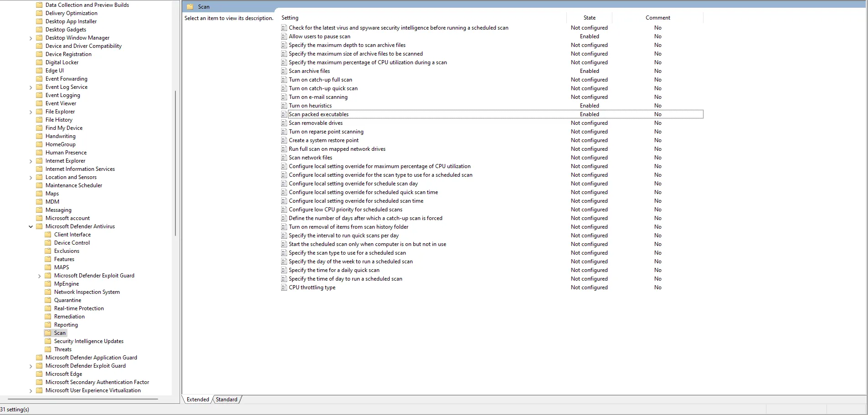Collapse the Microsoft Defender Antivirus tree node
The image size is (868, 415).
tap(31, 226)
